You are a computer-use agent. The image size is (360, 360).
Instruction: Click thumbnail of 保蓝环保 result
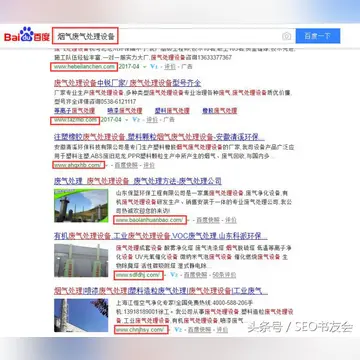click(81, 205)
